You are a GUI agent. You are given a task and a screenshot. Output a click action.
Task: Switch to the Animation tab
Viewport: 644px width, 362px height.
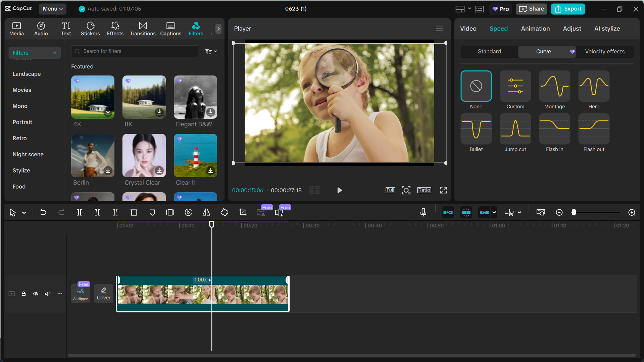pyautogui.click(x=535, y=29)
